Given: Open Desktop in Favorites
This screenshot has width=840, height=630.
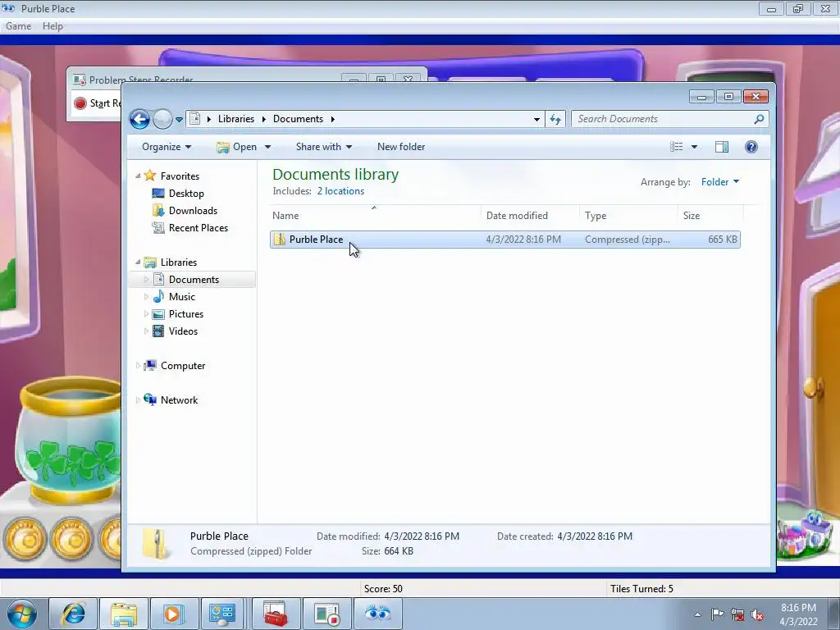Looking at the screenshot, I should 186,194.
